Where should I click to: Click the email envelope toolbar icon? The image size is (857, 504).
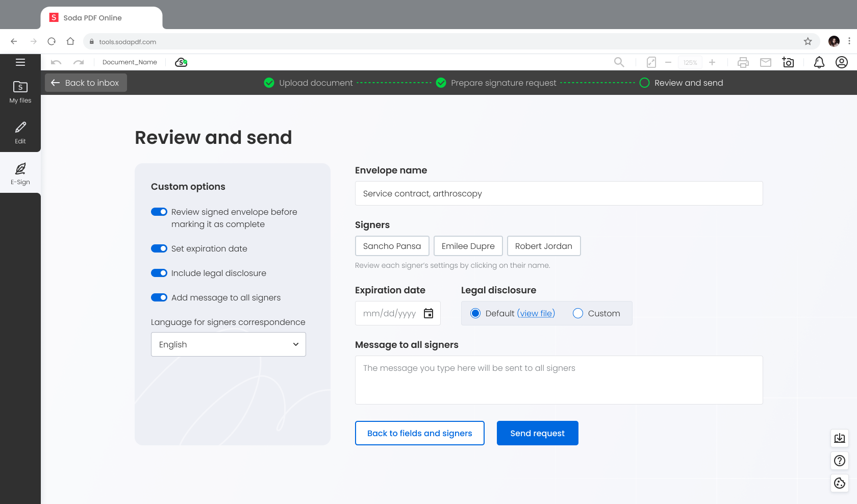coord(766,62)
